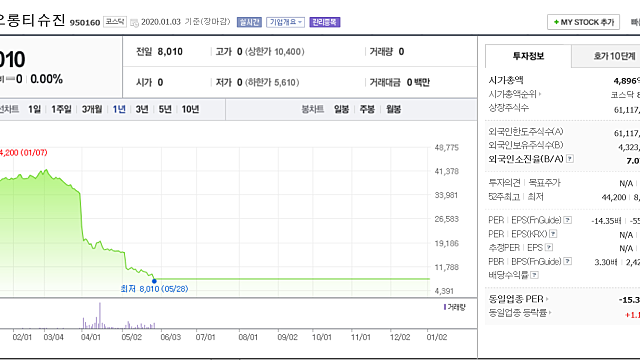
Task: Click the 48,775 price axis label
Action: click(447, 147)
